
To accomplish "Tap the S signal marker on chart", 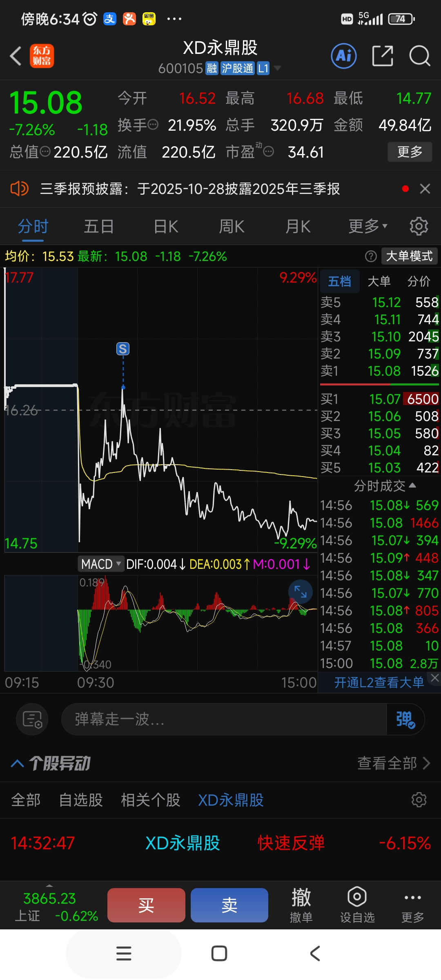I will pyautogui.click(x=123, y=349).
